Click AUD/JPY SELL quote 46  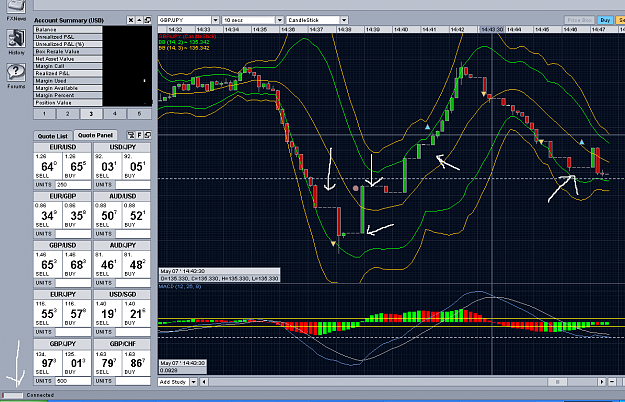click(108, 264)
